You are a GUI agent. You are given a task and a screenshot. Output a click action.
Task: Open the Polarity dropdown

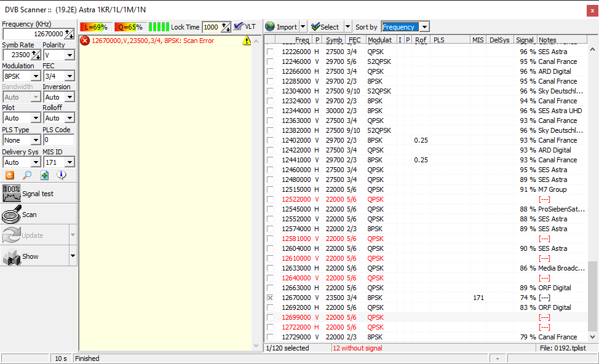coord(69,55)
